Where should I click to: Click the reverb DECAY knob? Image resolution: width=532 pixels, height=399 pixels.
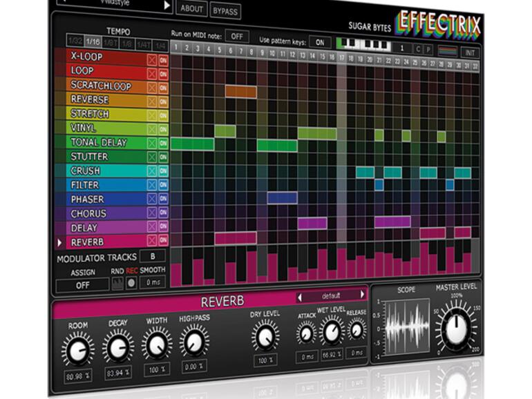tap(118, 347)
